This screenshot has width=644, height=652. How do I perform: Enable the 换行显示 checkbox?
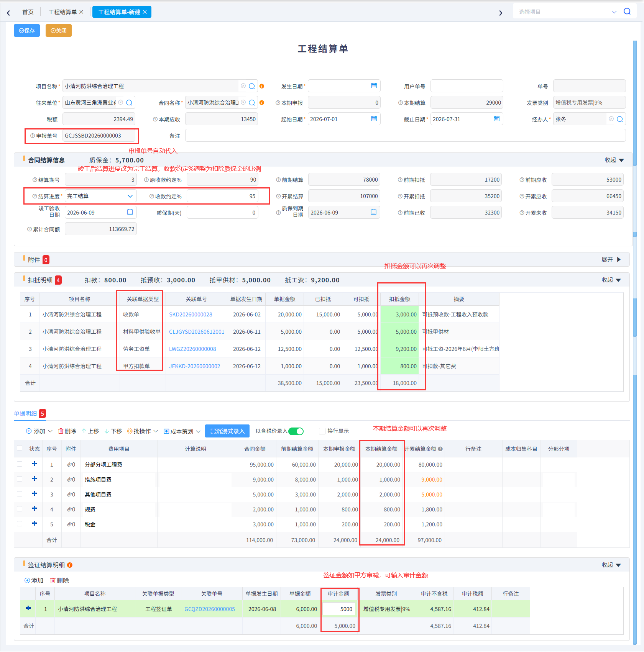322,431
